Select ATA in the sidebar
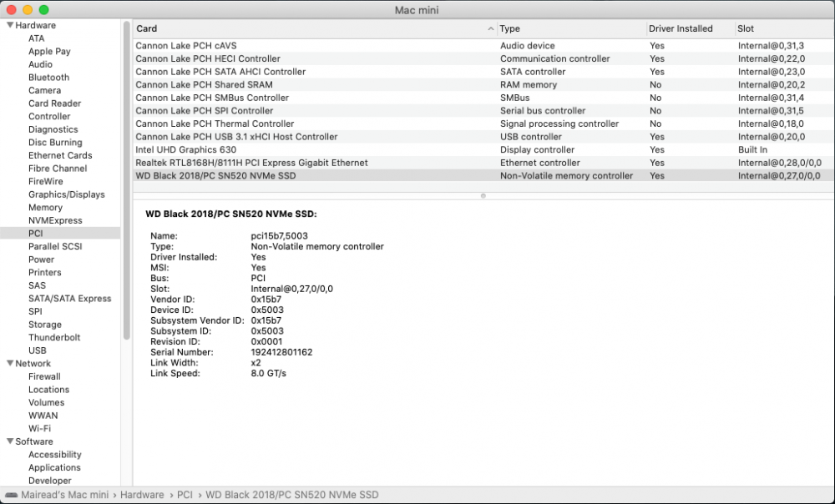835x504 pixels. (36, 38)
